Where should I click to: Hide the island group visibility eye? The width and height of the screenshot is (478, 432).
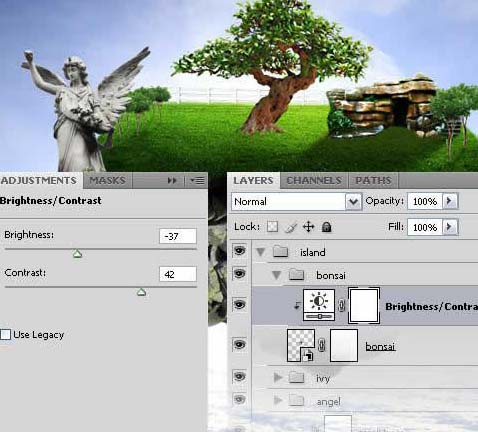coord(239,250)
